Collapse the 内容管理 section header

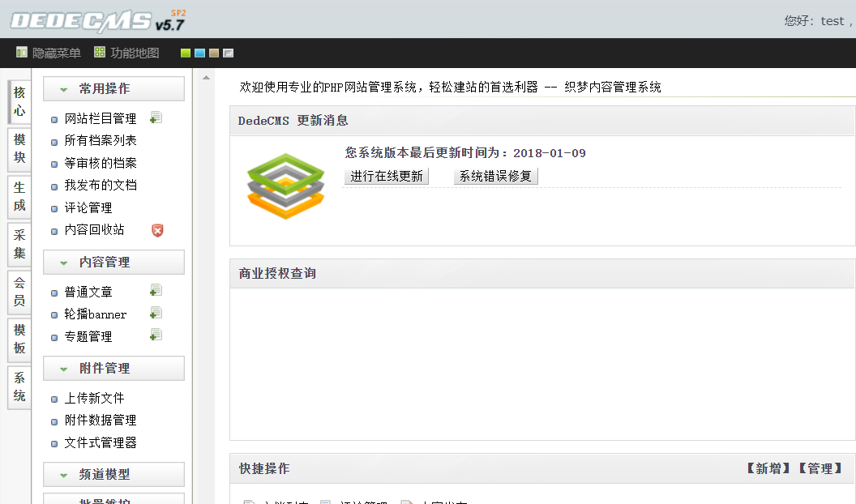(113, 263)
